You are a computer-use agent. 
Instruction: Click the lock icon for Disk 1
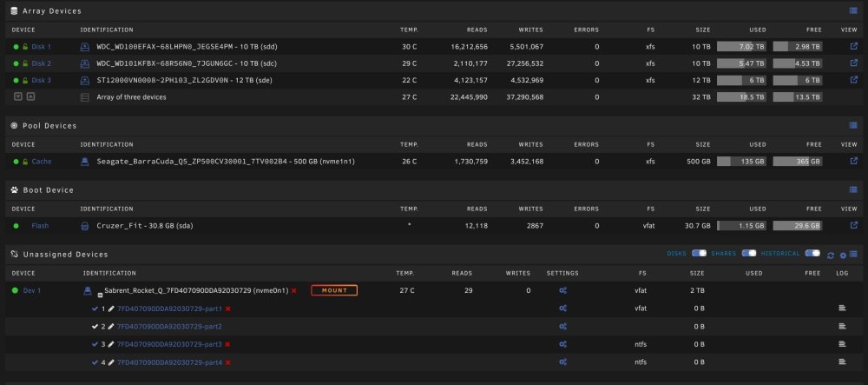(25, 47)
